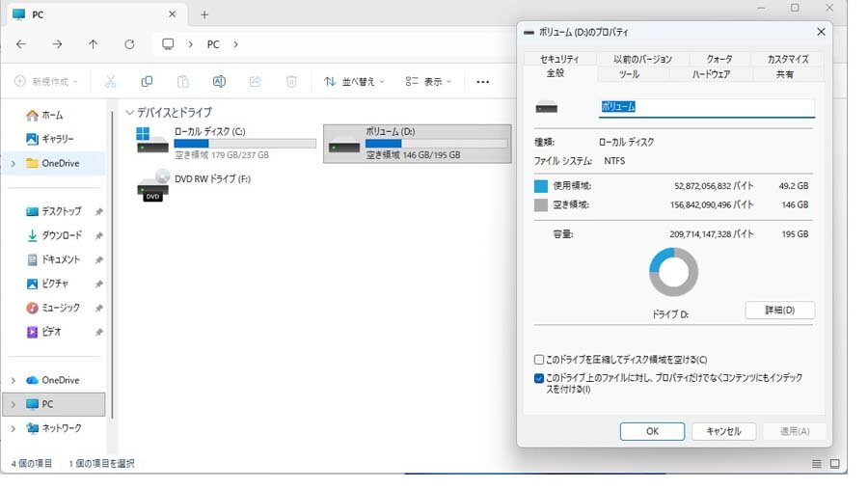The image size is (868, 488).
Task: Expand the cloud OneDrive node
Action: tap(13, 380)
